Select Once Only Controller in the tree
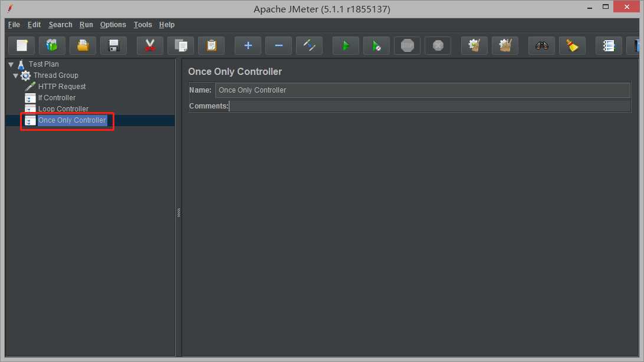The width and height of the screenshot is (644, 362). pos(72,120)
